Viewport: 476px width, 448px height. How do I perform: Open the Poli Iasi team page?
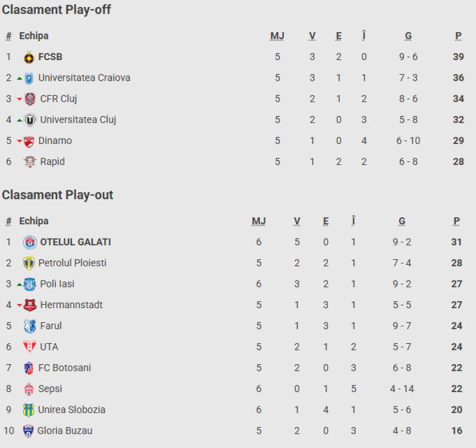57,284
